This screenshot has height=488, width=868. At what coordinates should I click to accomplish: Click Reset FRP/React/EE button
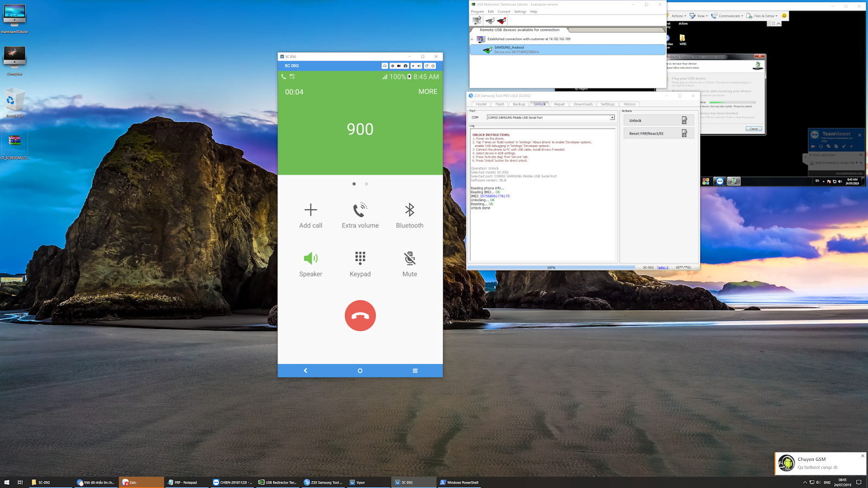click(x=659, y=133)
